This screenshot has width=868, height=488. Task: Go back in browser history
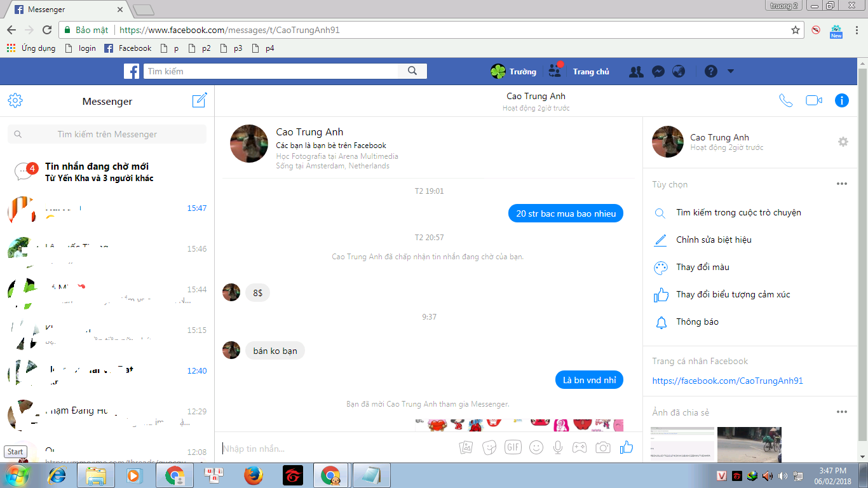click(x=11, y=30)
